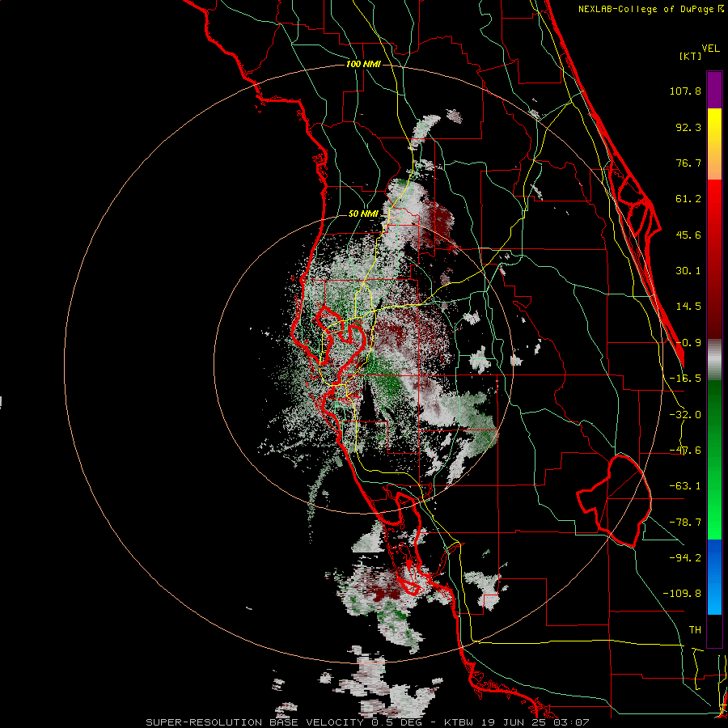Click the -32.0 velocity scale value
This screenshot has width=728, height=728.
[x=685, y=415]
